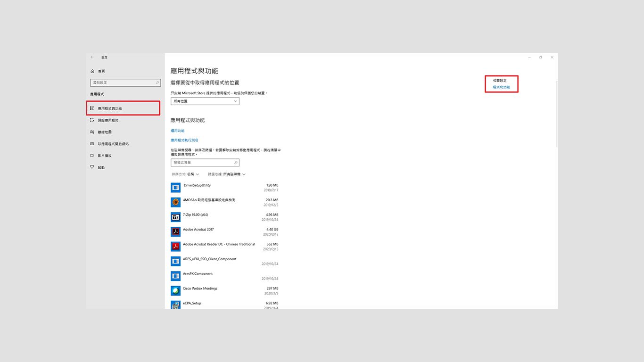Expand 排序方式 名稱 dropdown
Screen dimensions: 644x362
click(185, 174)
